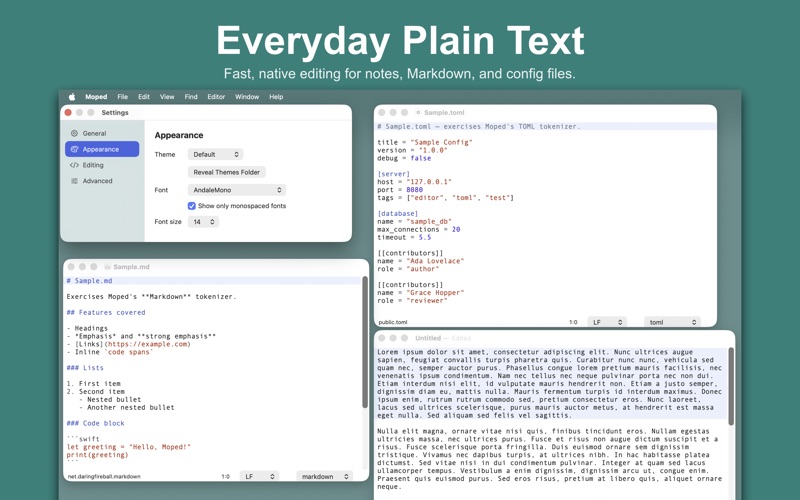Image resolution: width=800 pixels, height=500 pixels.
Task: Select Advanced in Settings sidebar
Action: (102, 181)
